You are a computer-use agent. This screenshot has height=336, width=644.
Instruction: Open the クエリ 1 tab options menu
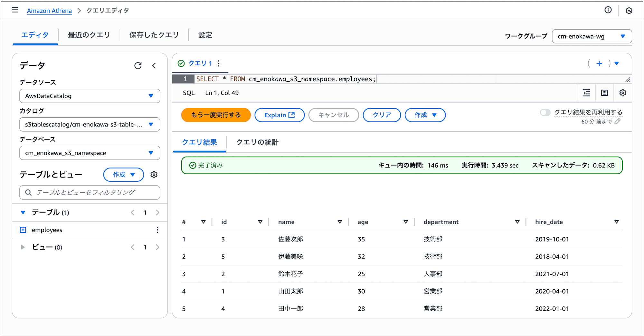click(219, 63)
